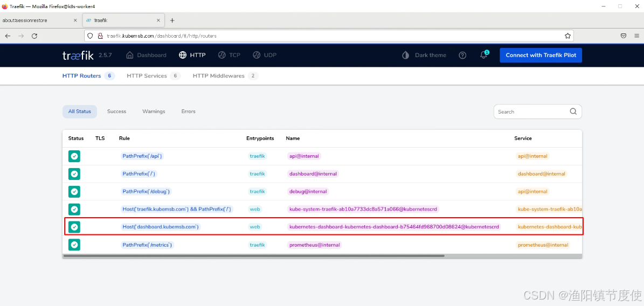Click the prometheus@internal name tag

pyautogui.click(x=315, y=245)
